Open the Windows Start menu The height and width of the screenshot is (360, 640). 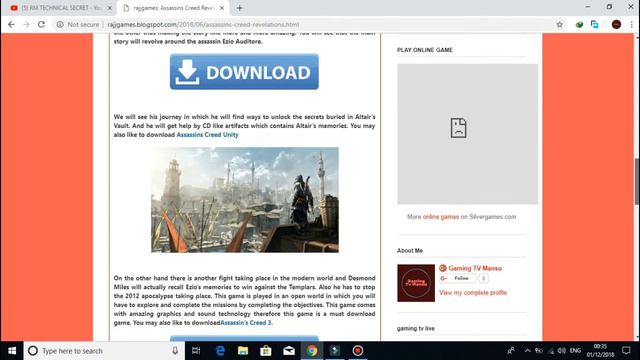click(x=12, y=351)
